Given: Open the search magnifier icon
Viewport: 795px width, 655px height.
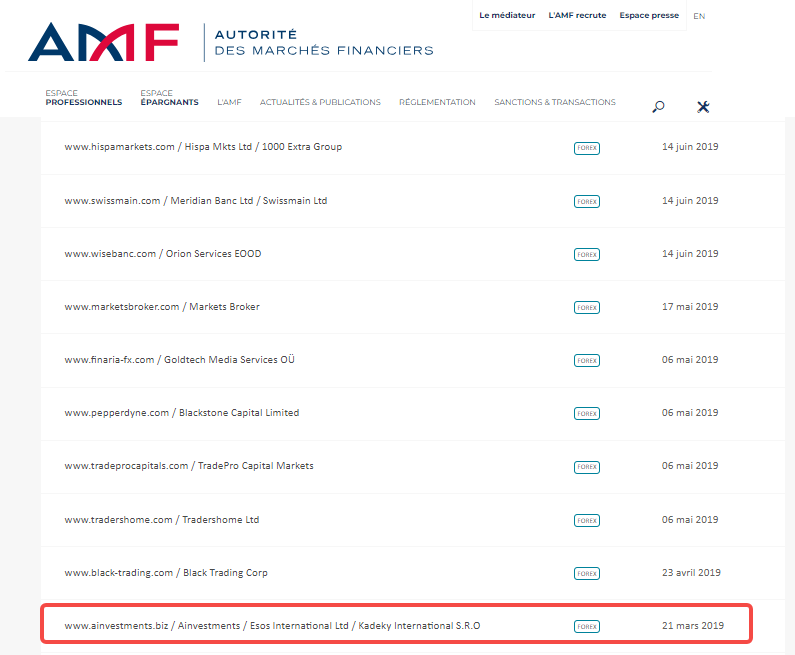Looking at the screenshot, I should point(658,107).
